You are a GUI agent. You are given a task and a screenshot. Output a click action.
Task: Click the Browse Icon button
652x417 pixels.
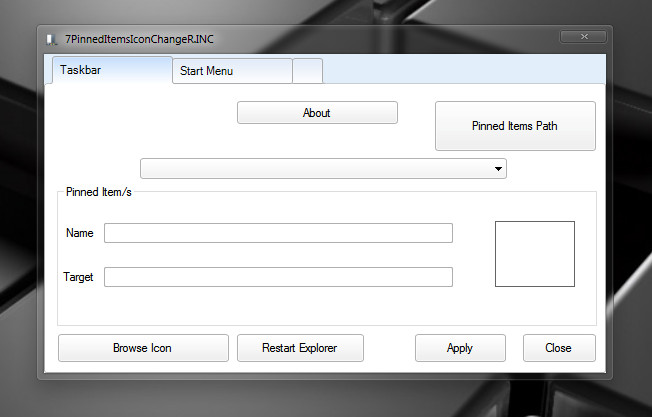coord(143,348)
